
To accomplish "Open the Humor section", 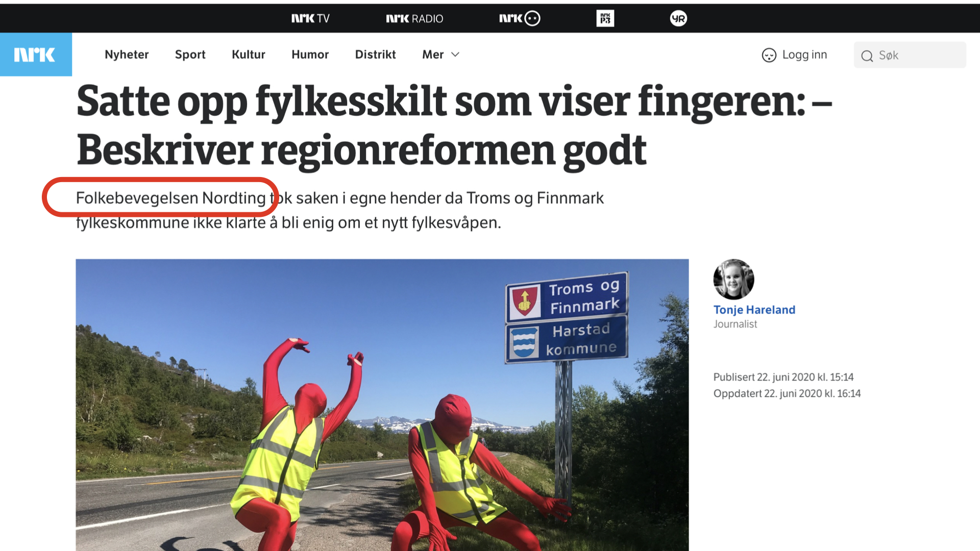I will click(x=310, y=55).
